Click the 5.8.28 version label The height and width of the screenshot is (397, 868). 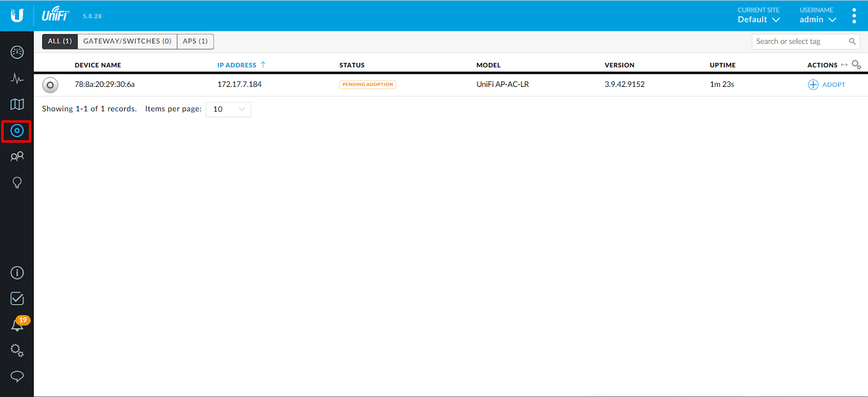(x=92, y=16)
